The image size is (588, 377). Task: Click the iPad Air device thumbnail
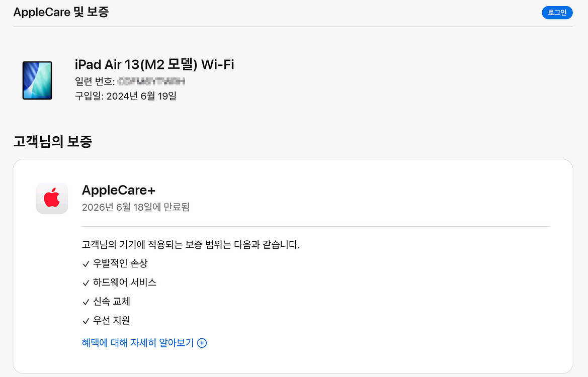(x=37, y=80)
